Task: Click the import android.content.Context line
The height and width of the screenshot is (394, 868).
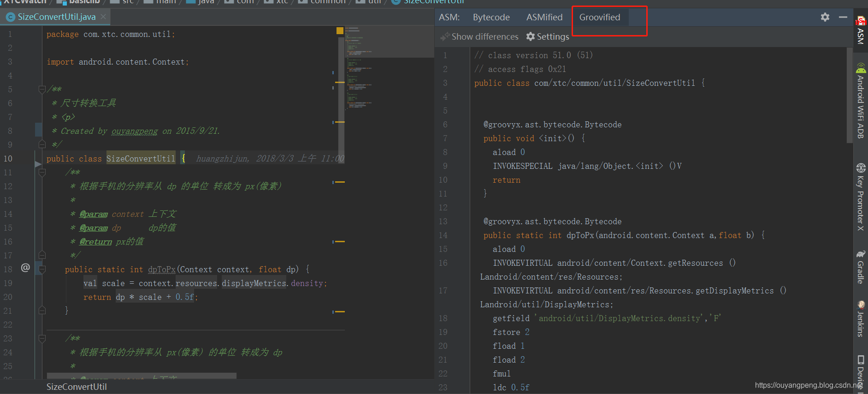Action: coord(118,62)
